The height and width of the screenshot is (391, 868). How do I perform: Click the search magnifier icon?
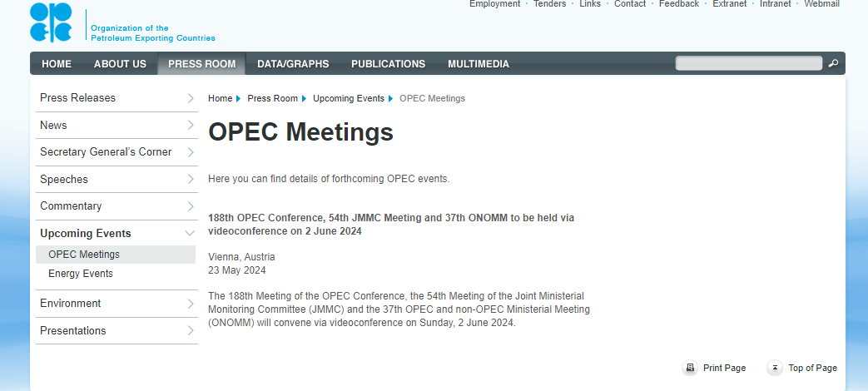[833, 63]
